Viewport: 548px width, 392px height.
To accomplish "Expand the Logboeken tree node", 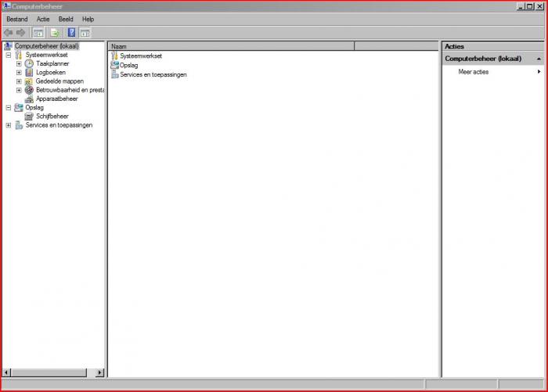I will point(19,73).
